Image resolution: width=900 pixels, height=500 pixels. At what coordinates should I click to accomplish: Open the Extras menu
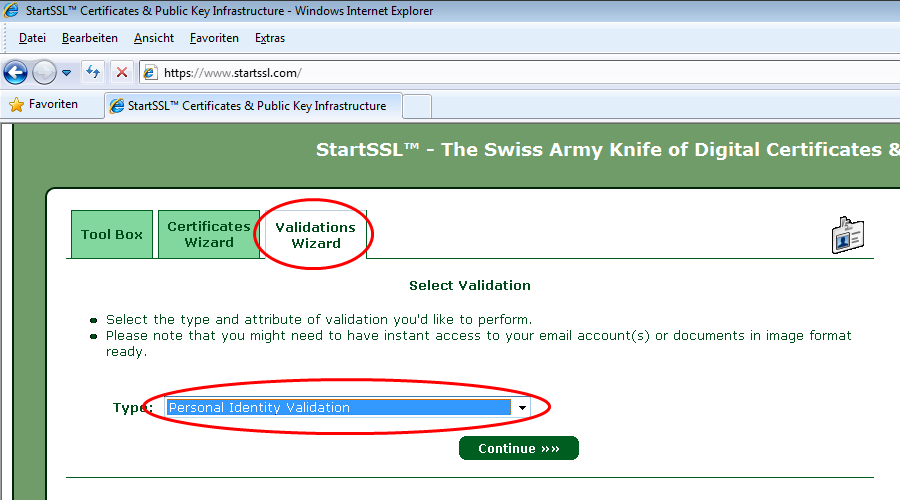click(x=270, y=38)
